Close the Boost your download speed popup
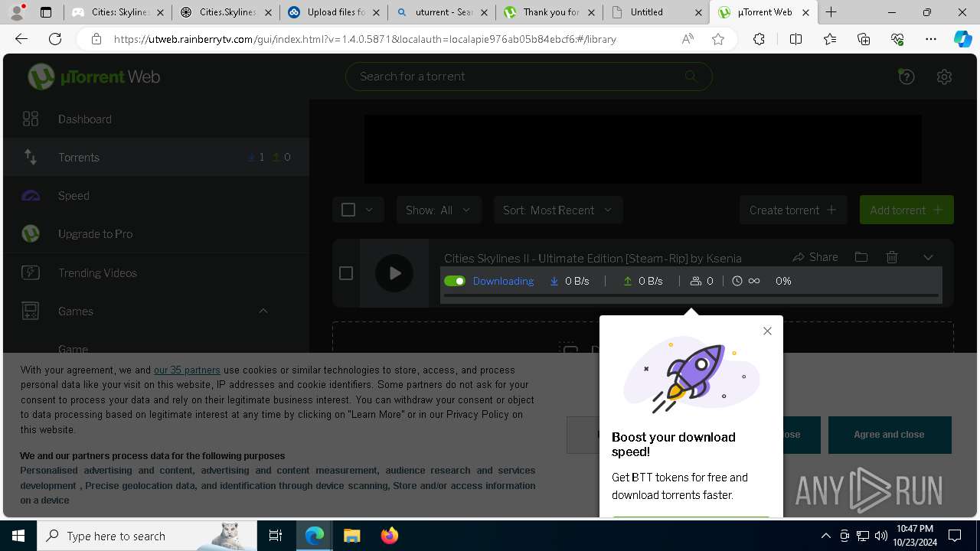 click(767, 331)
